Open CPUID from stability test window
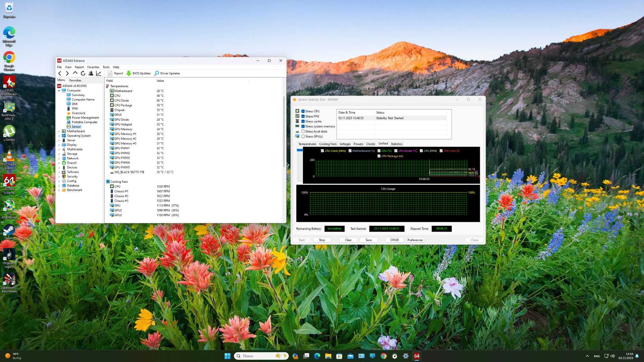 click(394, 240)
